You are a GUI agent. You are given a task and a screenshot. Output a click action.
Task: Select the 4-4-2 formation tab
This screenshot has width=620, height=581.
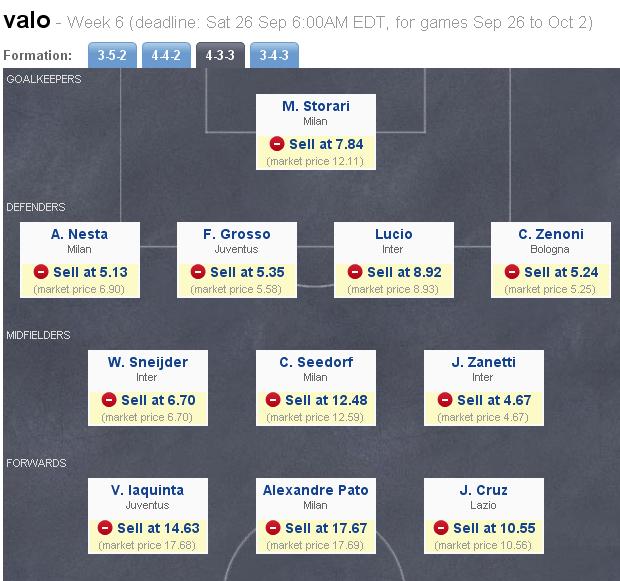164,56
